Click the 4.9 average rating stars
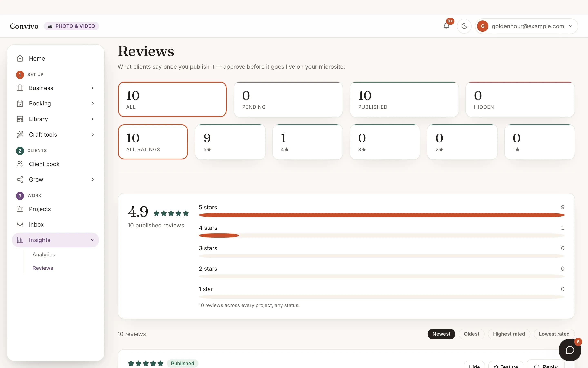 (x=171, y=213)
